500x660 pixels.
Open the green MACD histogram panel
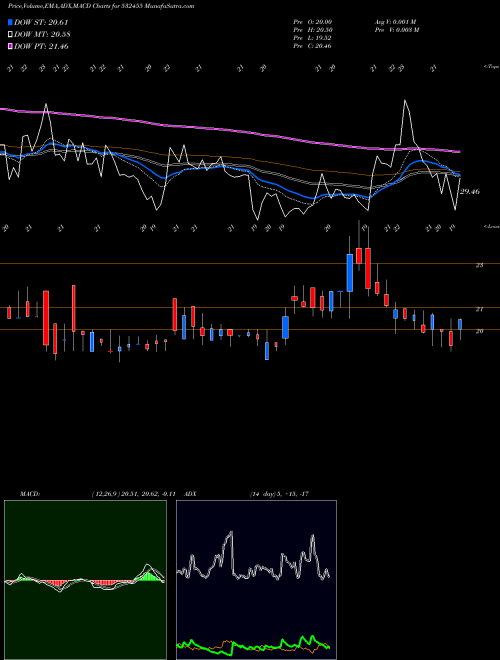click(85, 580)
